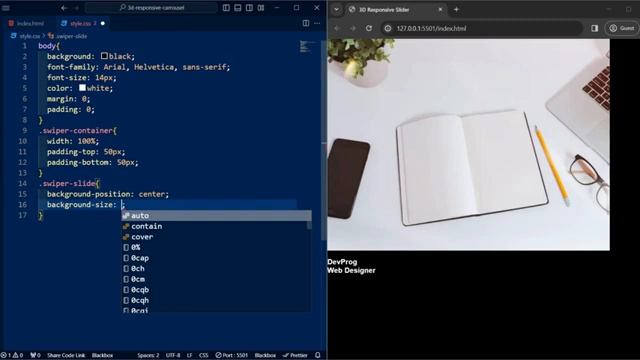Change language mode CSS status item

point(204,355)
